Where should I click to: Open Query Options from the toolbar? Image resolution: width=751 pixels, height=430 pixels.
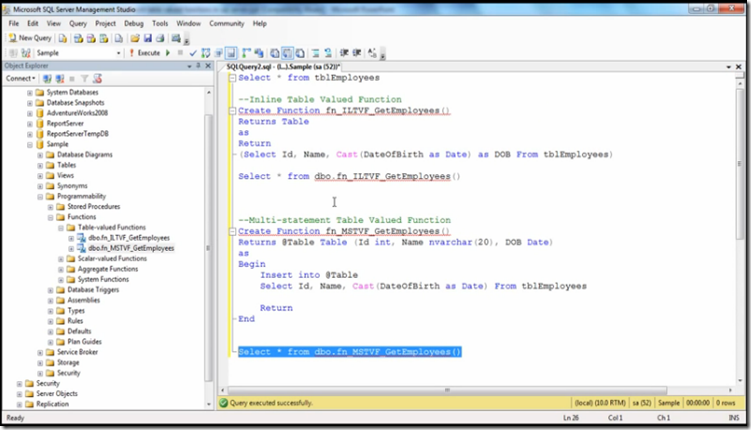(x=218, y=53)
